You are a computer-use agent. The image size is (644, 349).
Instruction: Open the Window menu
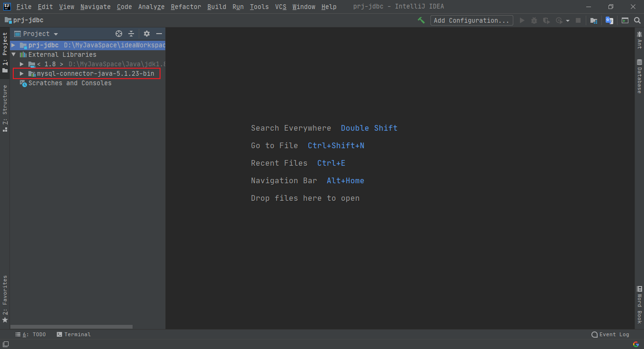tap(304, 7)
